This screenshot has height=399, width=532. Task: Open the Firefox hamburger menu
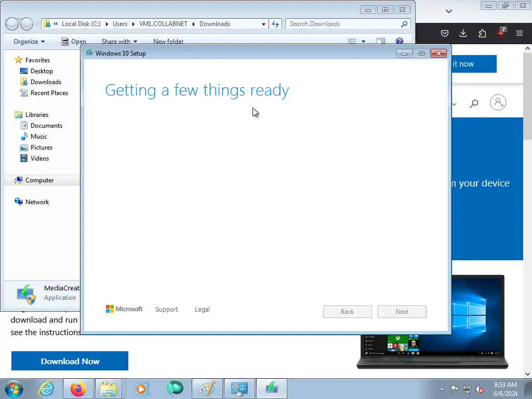click(520, 33)
